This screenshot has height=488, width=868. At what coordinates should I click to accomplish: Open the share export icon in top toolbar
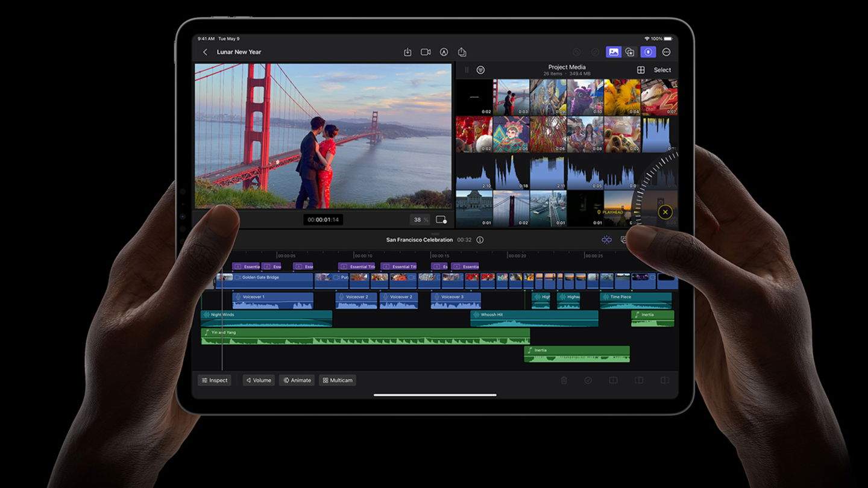(x=462, y=52)
